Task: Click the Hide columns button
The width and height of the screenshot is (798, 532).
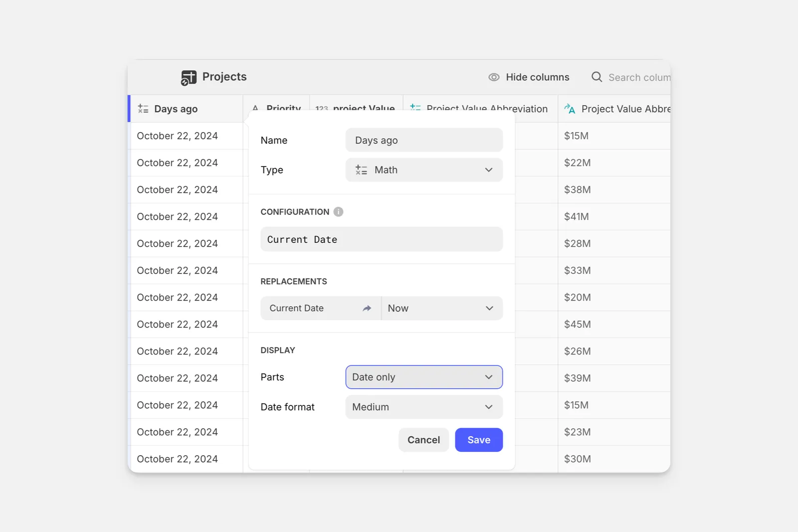Action: click(x=529, y=77)
